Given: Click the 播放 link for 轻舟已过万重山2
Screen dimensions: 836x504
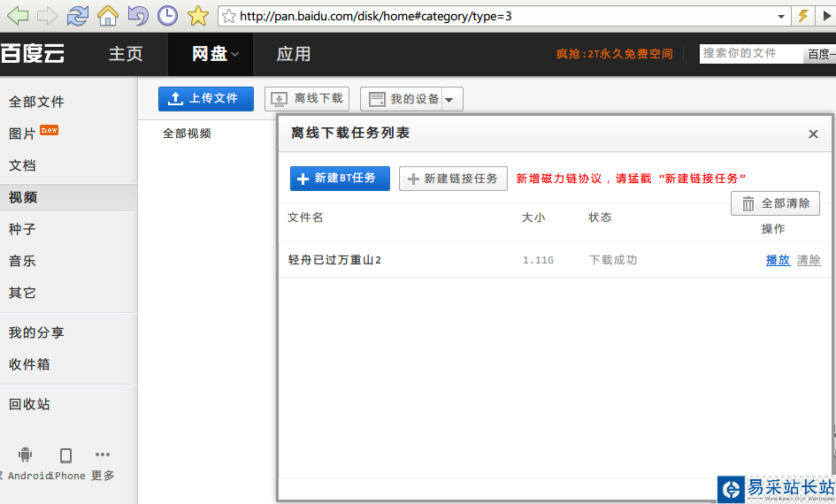Looking at the screenshot, I should (778, 260).
